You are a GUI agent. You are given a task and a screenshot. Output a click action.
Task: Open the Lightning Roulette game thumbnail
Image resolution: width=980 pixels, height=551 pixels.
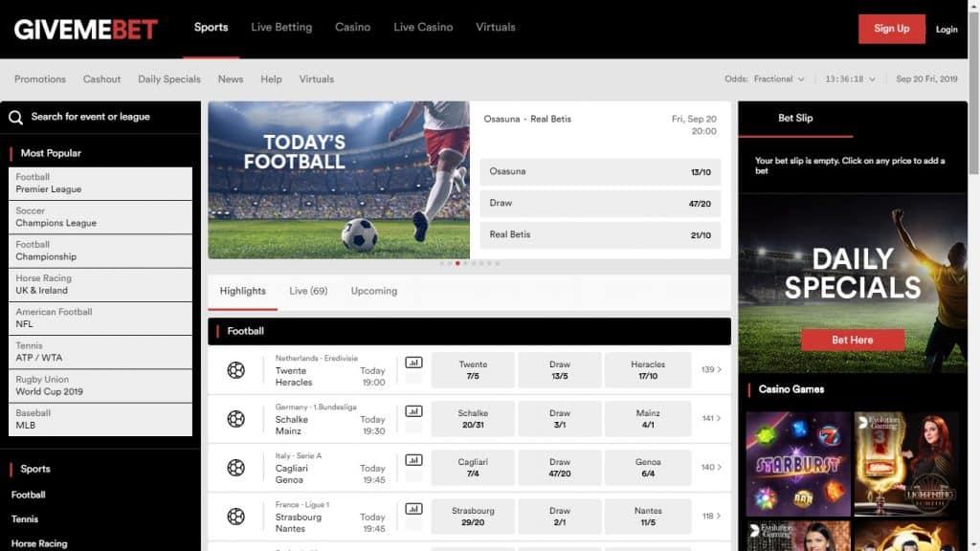[906, 464]
